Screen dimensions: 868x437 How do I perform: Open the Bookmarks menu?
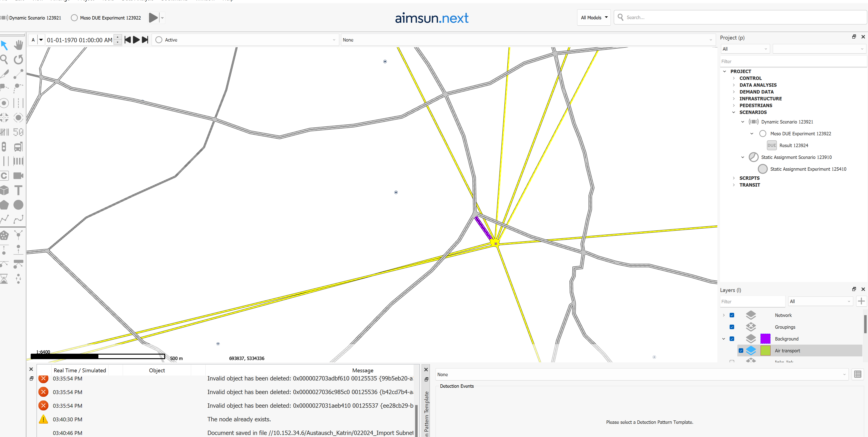pos(175,1)
